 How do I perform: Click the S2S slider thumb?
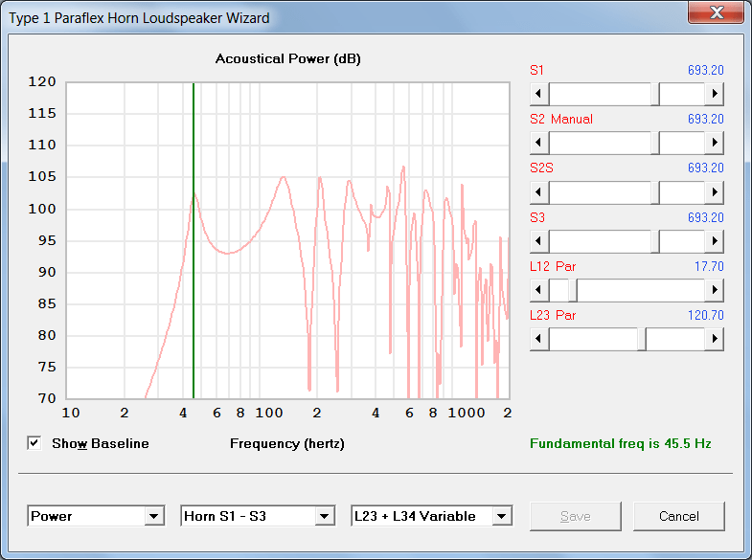[x=655, y=192]
